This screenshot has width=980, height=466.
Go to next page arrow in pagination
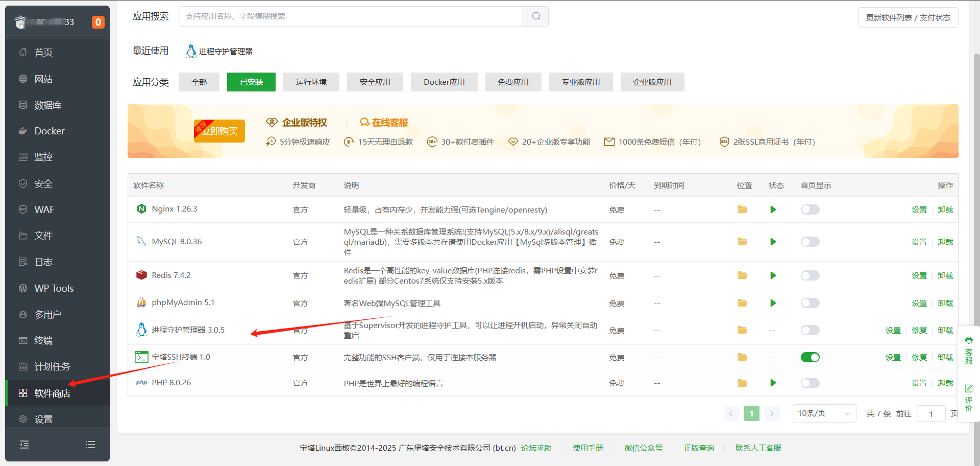[772, 413]
